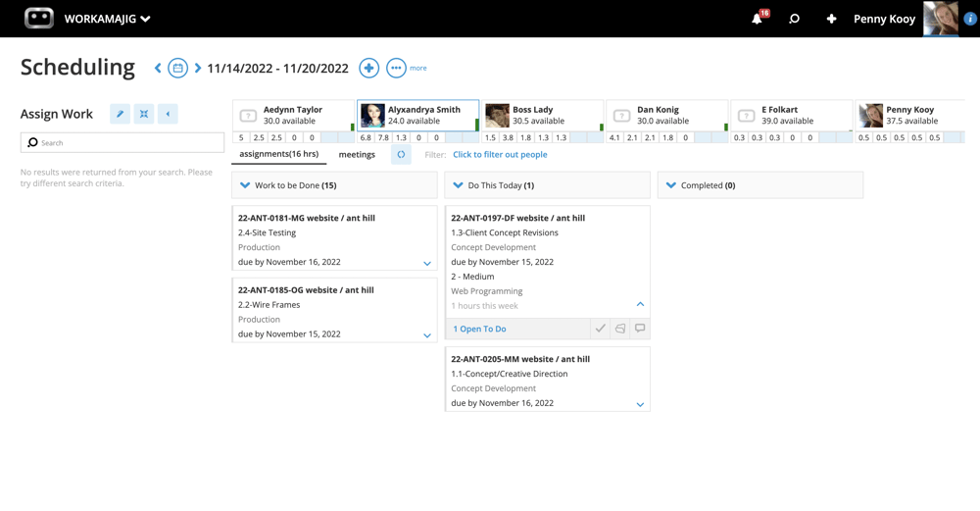Viewport: 980px width, 511px height.
Task: Click the '2 - Medium' priority text
Action: point(472,277)
